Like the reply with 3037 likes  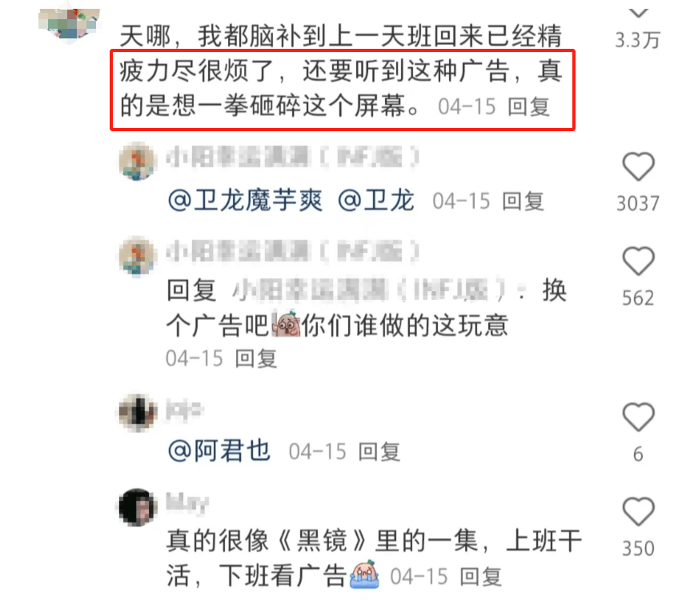[638, 166]
